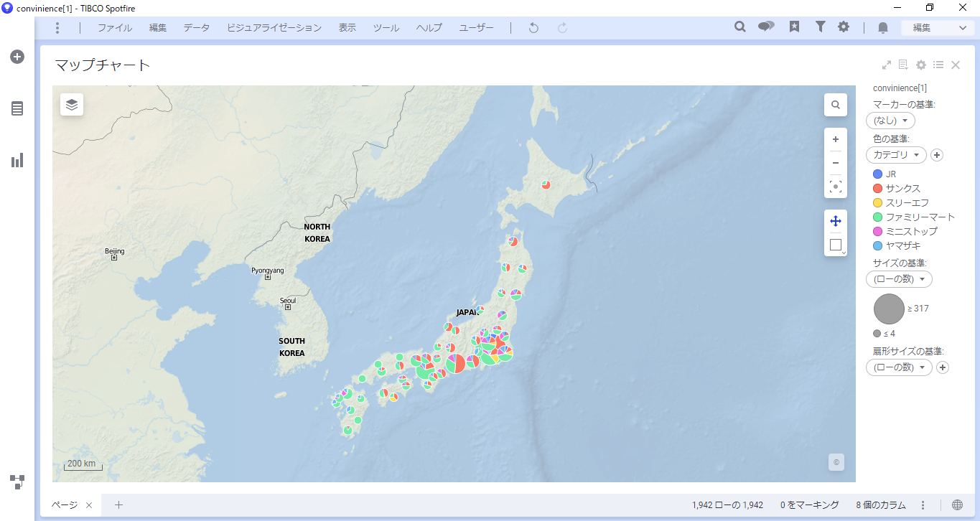The width and height of the screenshot is (980, 521).
Task: Open the map Layers stack button
Action: 72,104
